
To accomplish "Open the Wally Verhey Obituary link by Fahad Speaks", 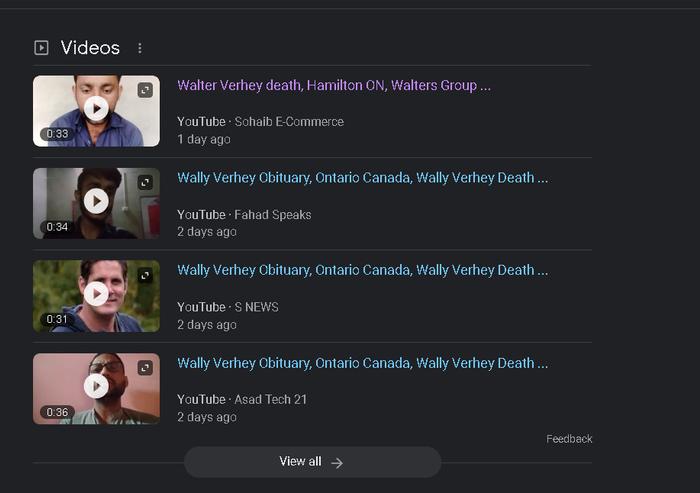I will [x=362, y=178].
